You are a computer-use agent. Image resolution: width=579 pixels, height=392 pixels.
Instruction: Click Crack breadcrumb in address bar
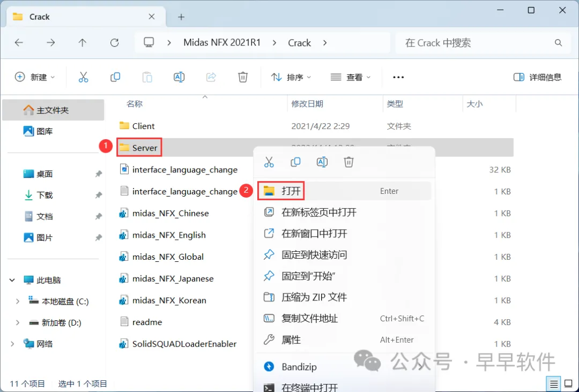tap(300, 43)
